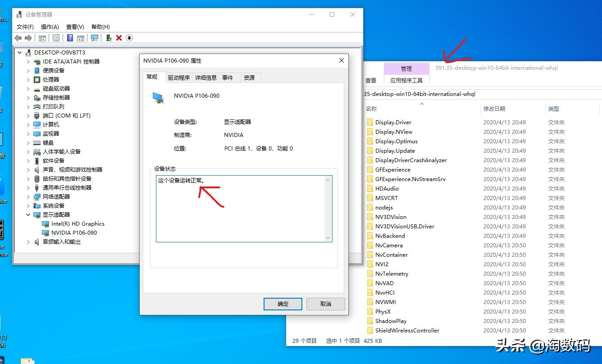Click the update driver icon in toolbar
The image size is (602, 364).
[109, 38]
